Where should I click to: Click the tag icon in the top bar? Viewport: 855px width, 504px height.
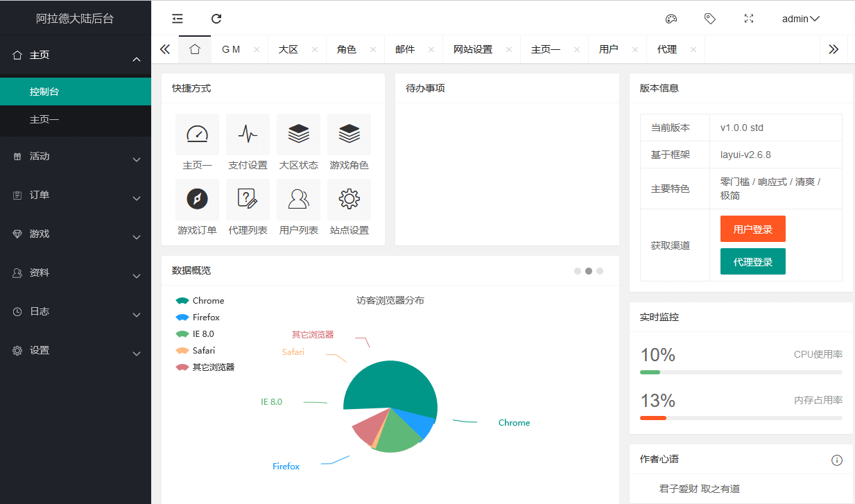pyautogui.click(x=710, y=18)
